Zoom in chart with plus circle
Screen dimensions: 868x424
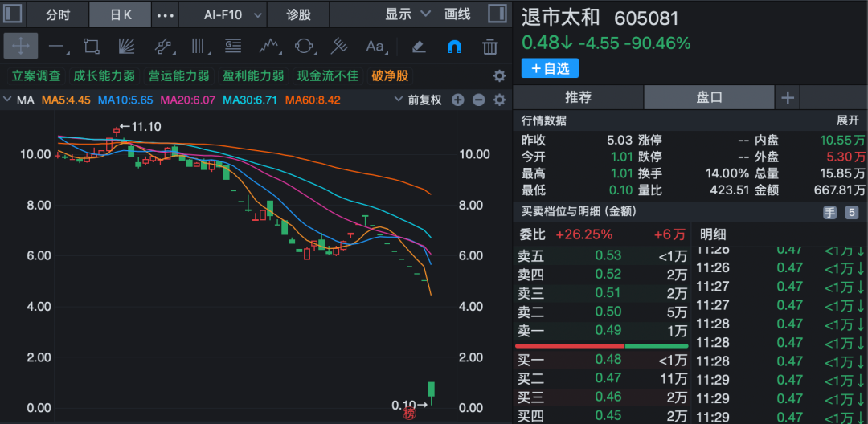tap(457, 100)
